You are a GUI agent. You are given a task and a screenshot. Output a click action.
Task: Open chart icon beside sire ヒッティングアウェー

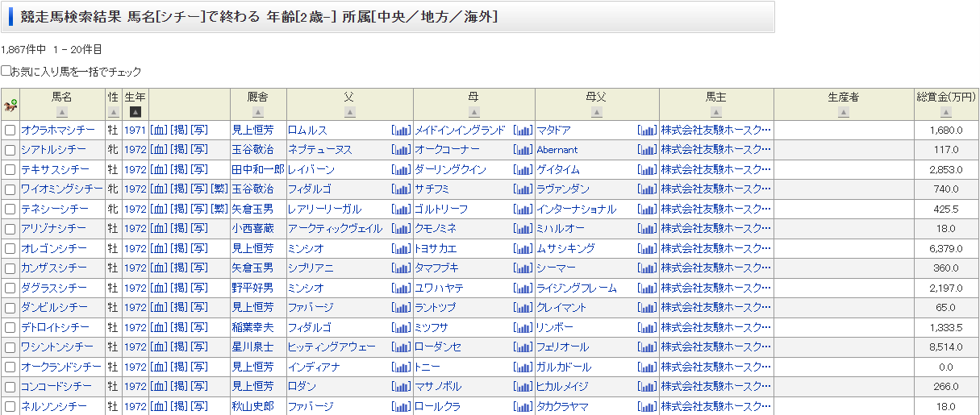(402, 347)
